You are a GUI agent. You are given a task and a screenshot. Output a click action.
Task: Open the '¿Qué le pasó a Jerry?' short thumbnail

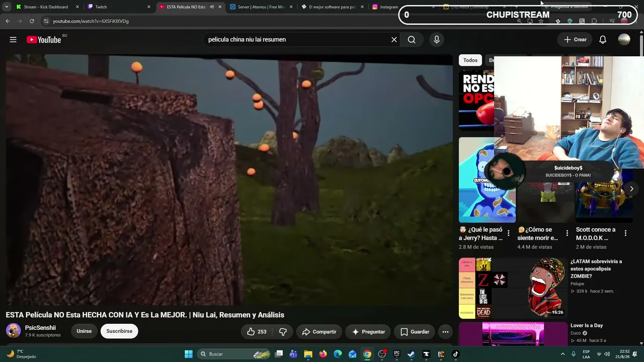click(487, 180)
